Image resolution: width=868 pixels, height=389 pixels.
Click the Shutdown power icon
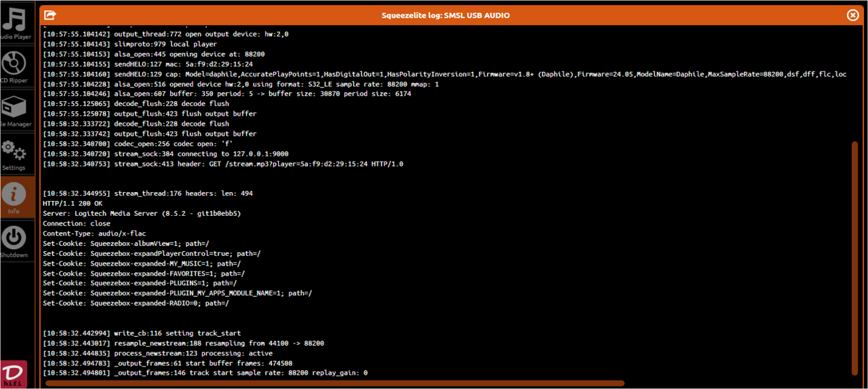pyautogui.click(x=13, y=238)
